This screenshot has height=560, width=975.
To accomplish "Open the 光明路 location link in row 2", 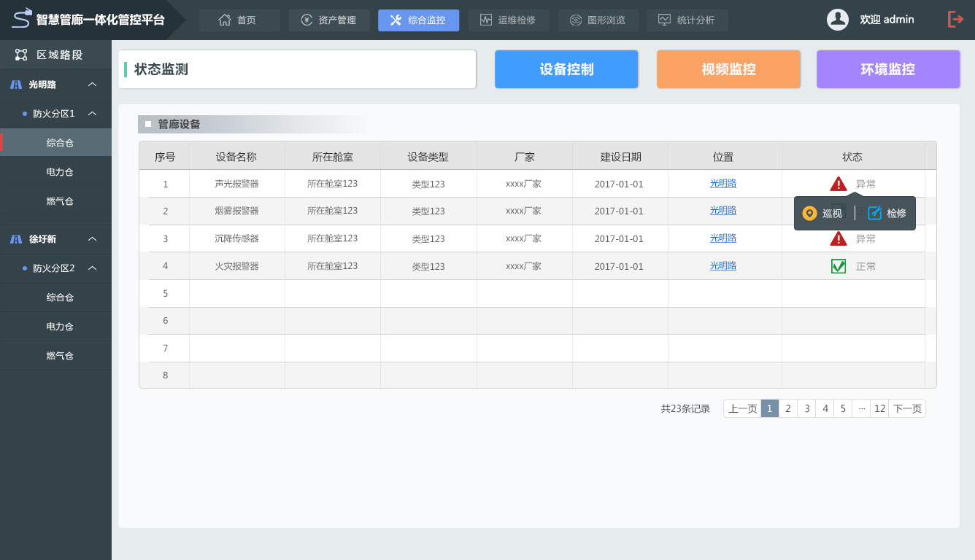I will coord(722,211).
